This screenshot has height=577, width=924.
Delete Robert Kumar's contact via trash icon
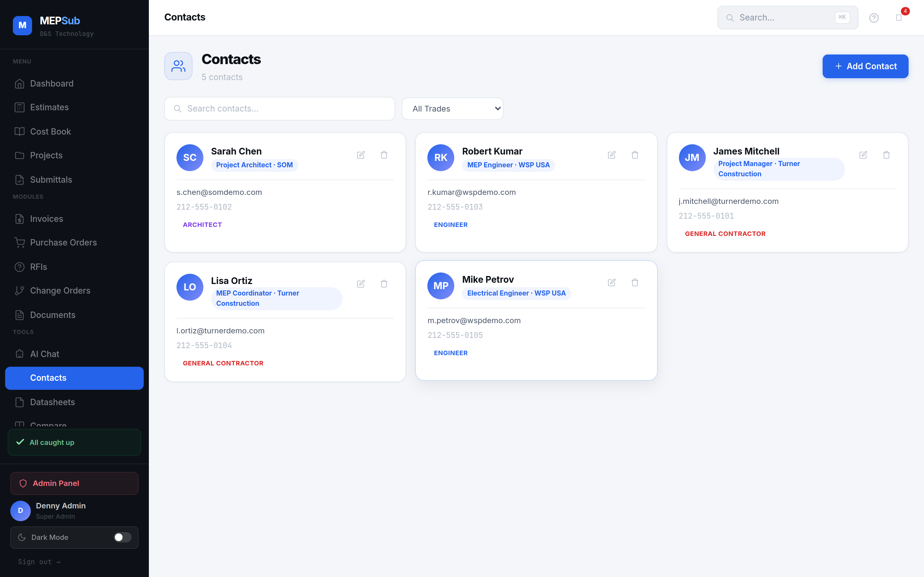(635, 155)
